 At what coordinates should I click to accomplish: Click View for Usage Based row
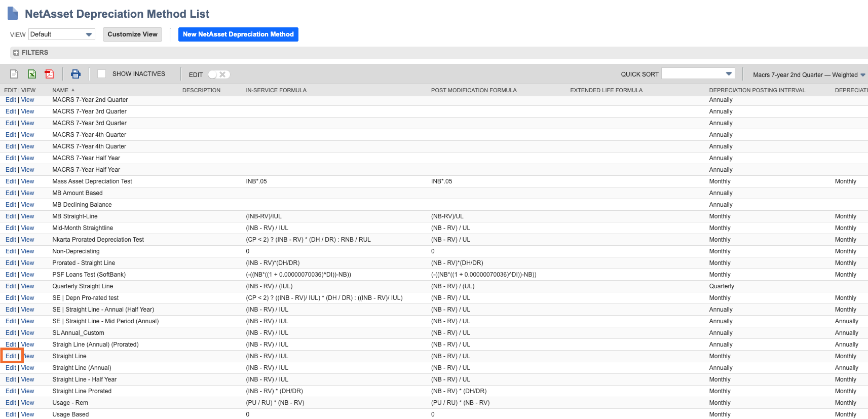(28, 414)
